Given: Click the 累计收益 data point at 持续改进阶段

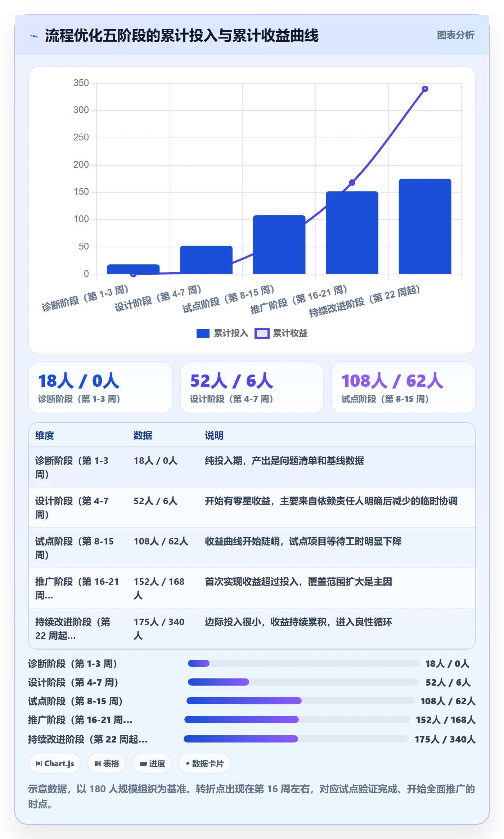Looking at the screenshot, I should 425,89.
